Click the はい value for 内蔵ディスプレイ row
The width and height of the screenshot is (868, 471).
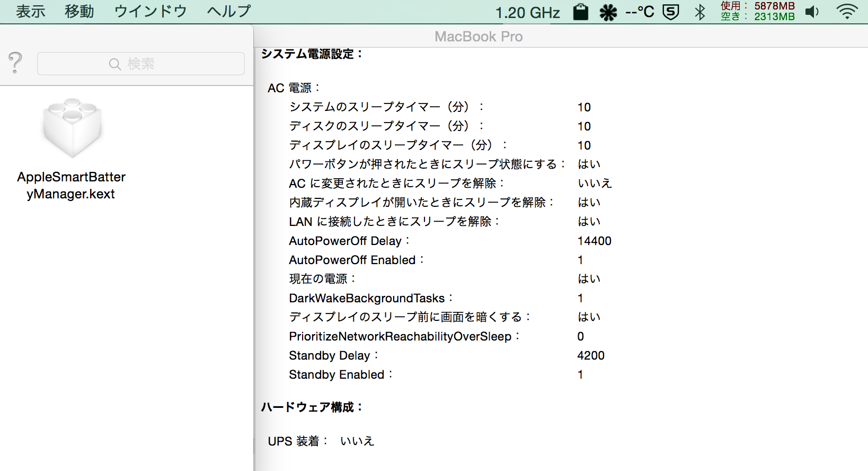tap(589, 203)
